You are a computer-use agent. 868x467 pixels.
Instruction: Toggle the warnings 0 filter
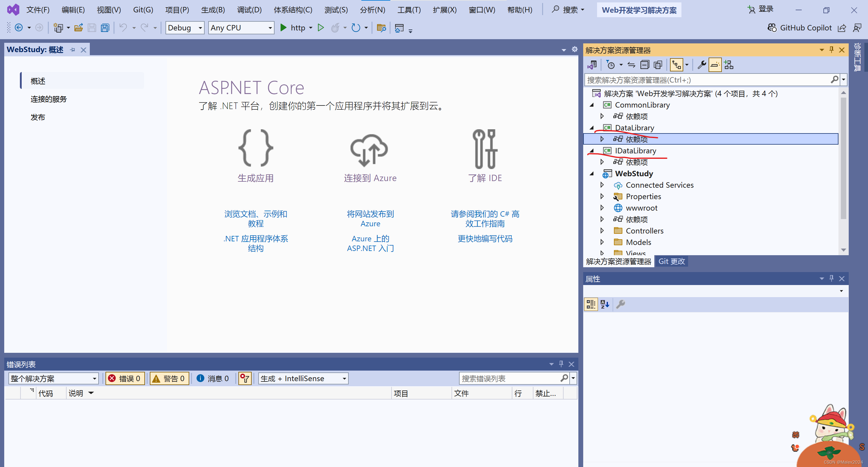coord(169,378)
